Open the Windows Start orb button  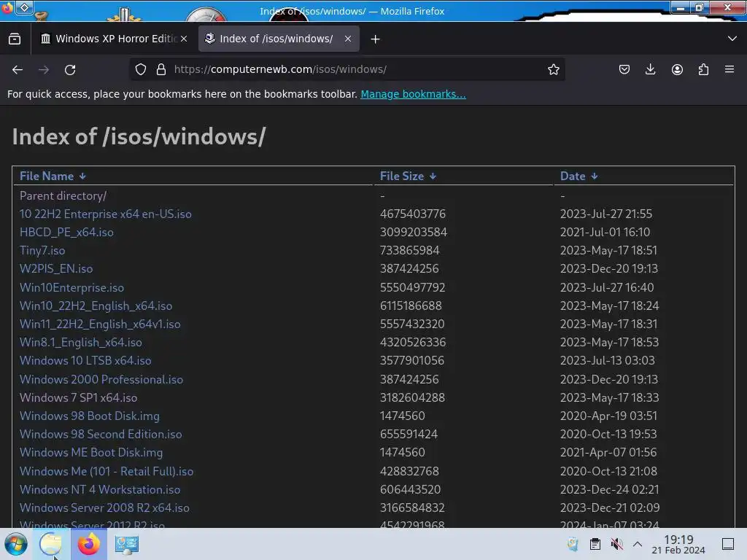(16, 544)
